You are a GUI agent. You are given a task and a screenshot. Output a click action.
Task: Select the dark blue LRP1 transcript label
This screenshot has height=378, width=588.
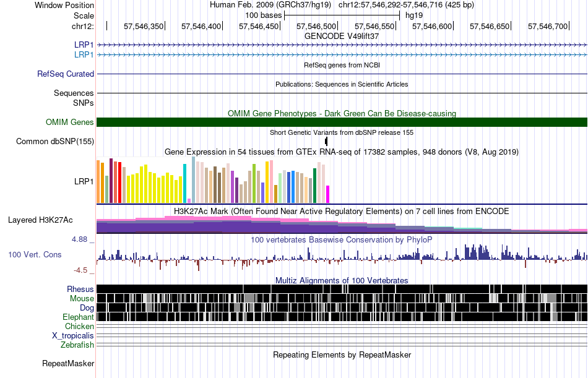pyautogui.click(x=84, y=45)
